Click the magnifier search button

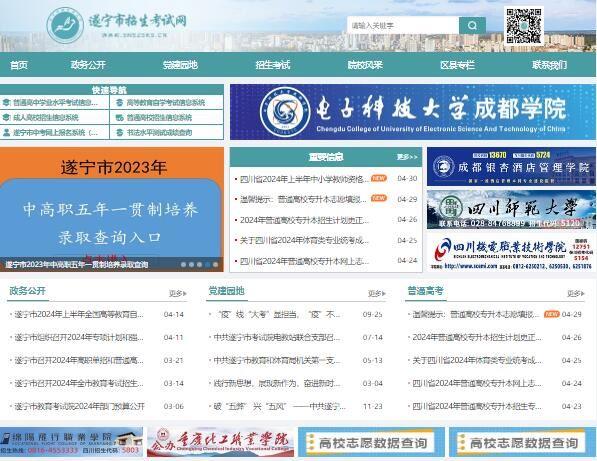(472, 26)
